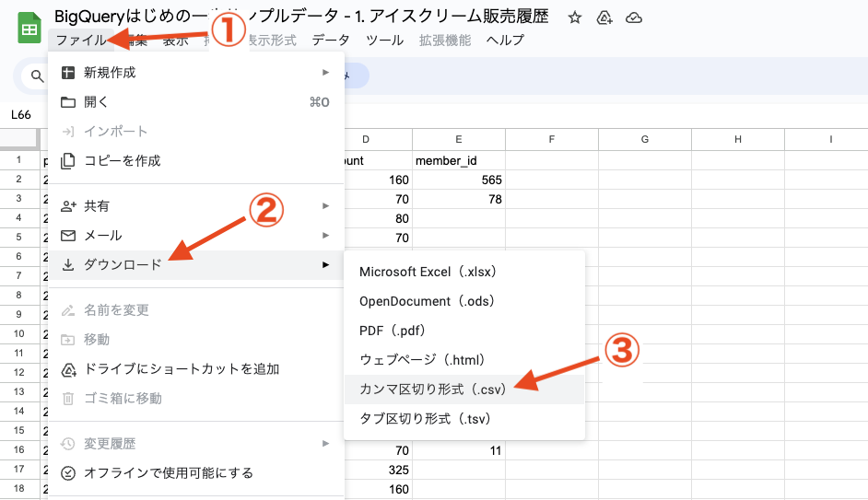Click the copy icon beside コピーを作成
This screenshot has width=868, height=500.
[68, 161]
